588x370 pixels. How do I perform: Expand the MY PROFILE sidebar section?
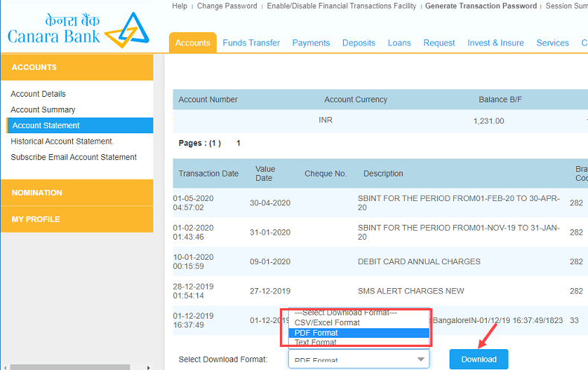tap(77, 219)
